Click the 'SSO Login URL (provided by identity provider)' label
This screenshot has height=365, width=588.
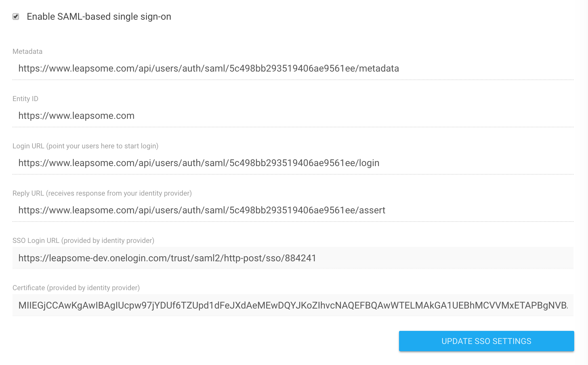click(x=83, y=241)
